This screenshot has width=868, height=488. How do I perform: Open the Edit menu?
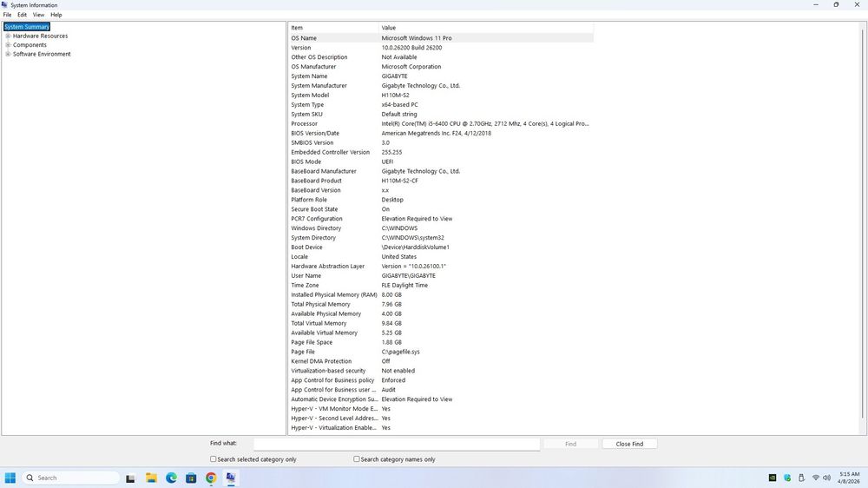(23, 15)
